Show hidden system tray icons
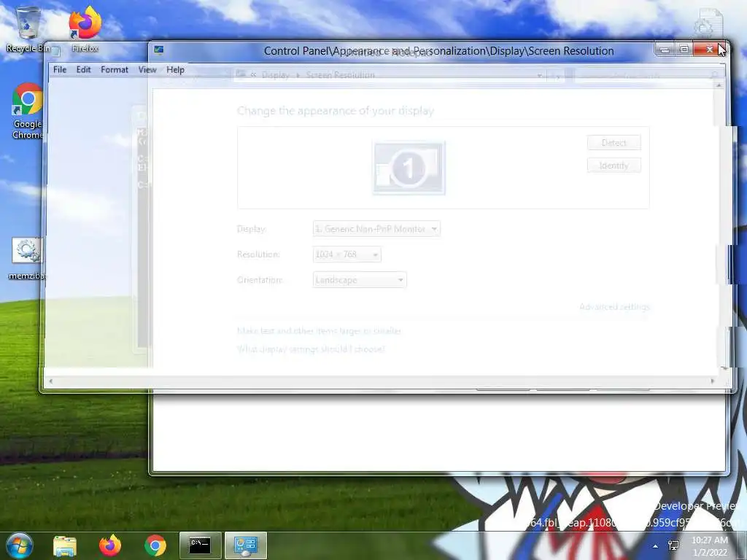747x560 pixels. pos(656,546)
